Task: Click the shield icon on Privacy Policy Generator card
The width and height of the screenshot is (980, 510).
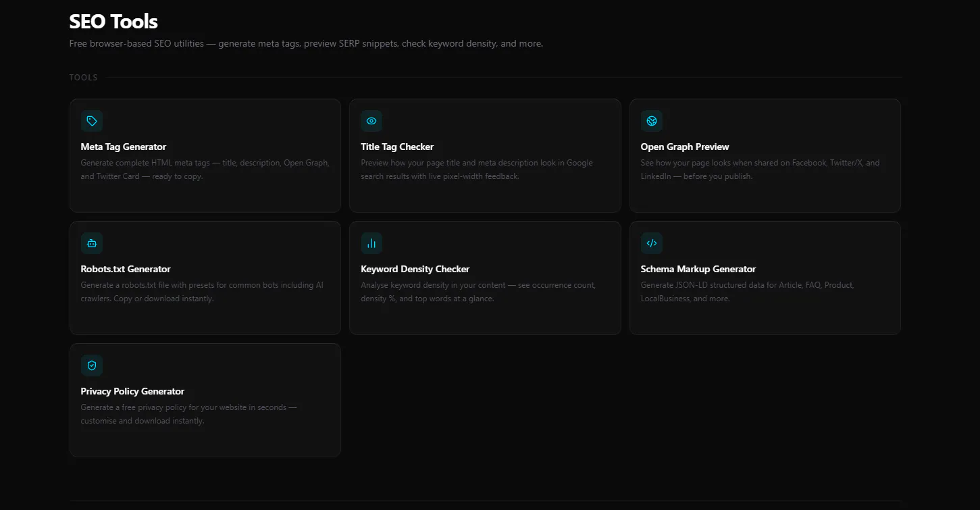Action: click(92, 365)
